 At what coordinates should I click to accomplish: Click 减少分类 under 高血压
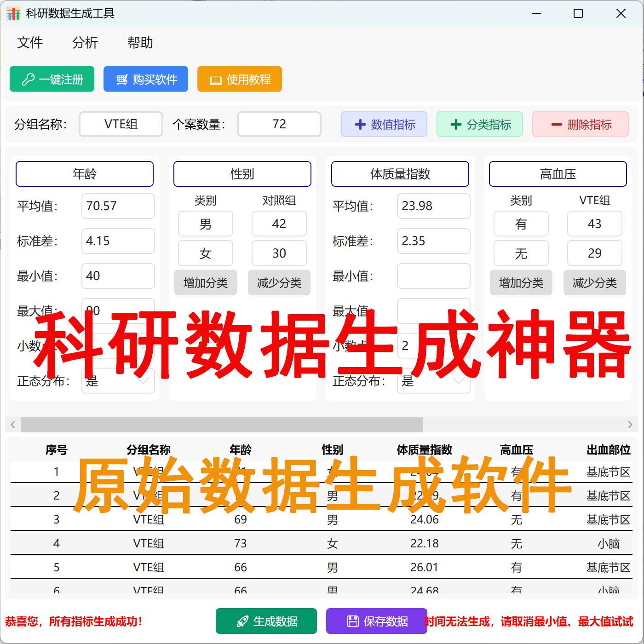tap(595, 282)
